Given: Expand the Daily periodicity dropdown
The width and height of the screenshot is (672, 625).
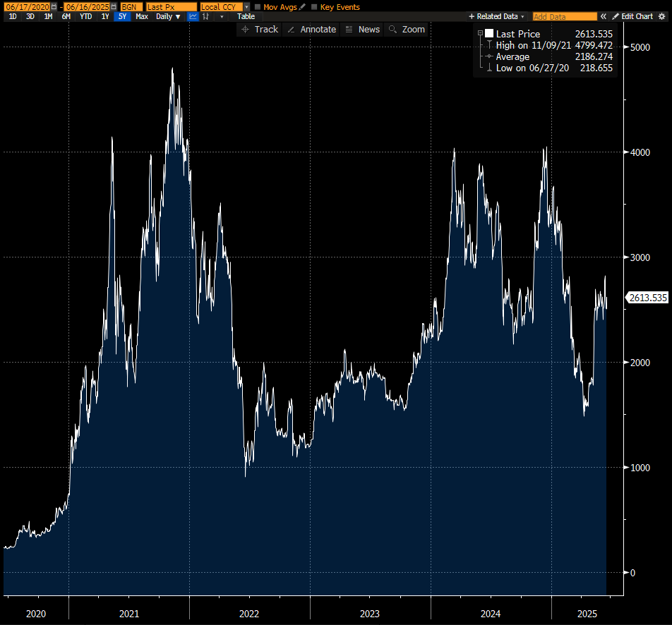Looking at the screenshot, I should tap(167, 16).
